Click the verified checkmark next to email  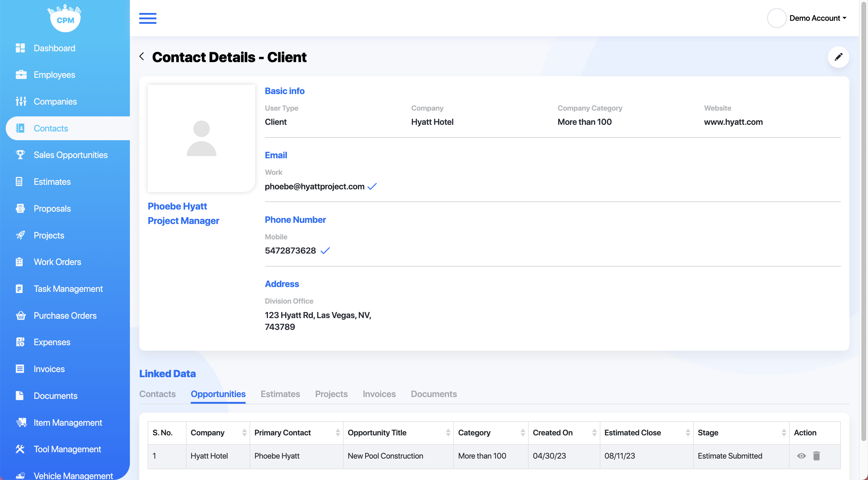(x=372, y=186)
